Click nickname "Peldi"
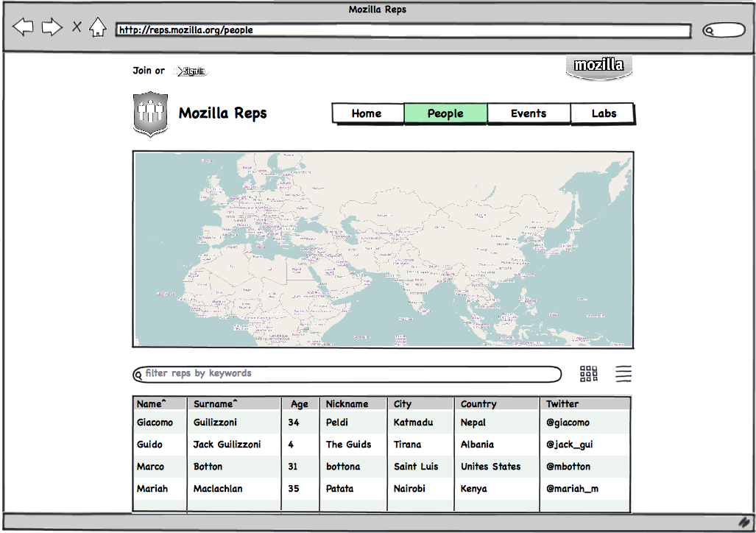Screen dimensions: 756x533 click(337, 423)
